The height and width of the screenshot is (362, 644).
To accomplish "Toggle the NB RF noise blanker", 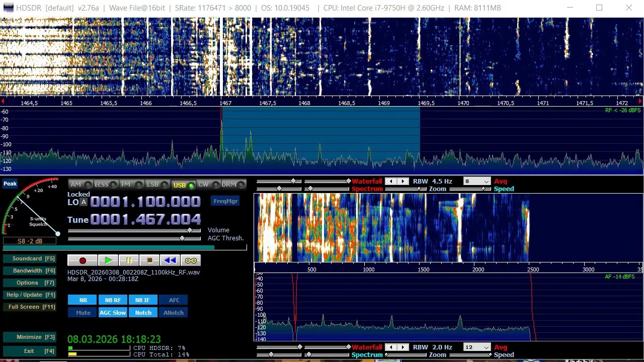I will [x=113, y=300].
